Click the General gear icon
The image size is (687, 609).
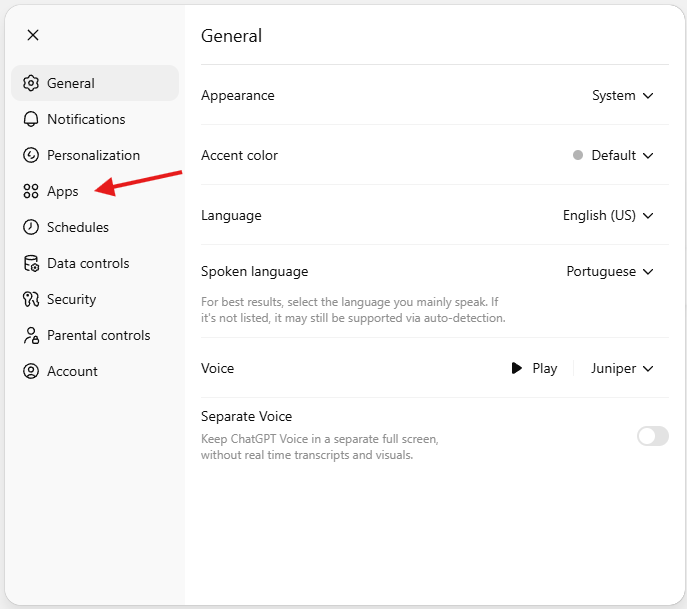click(31, 83)
